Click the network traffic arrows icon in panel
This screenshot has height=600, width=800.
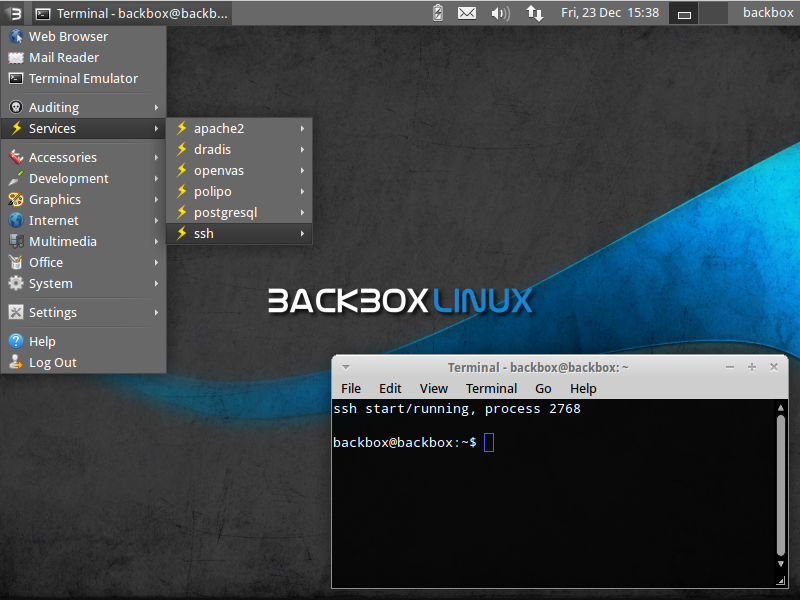(535, 13)
